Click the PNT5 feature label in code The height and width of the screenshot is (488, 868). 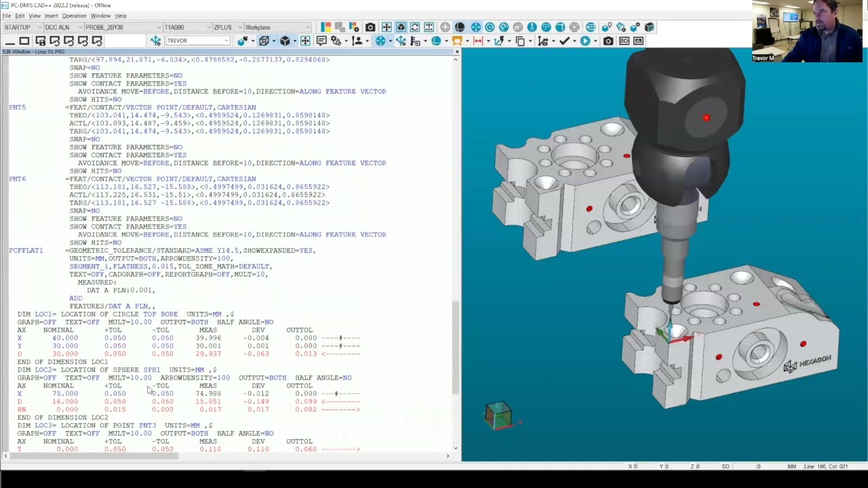(18, 107)
